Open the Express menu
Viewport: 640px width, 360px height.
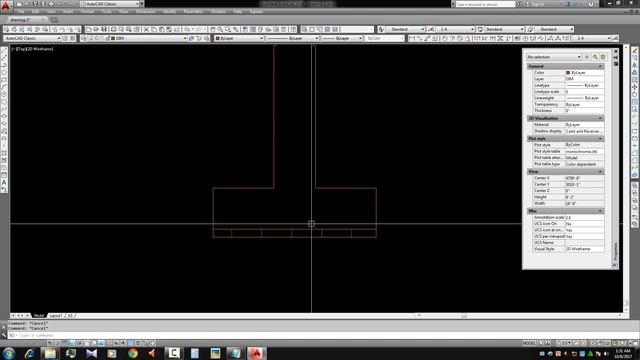[x=256, y=12]
